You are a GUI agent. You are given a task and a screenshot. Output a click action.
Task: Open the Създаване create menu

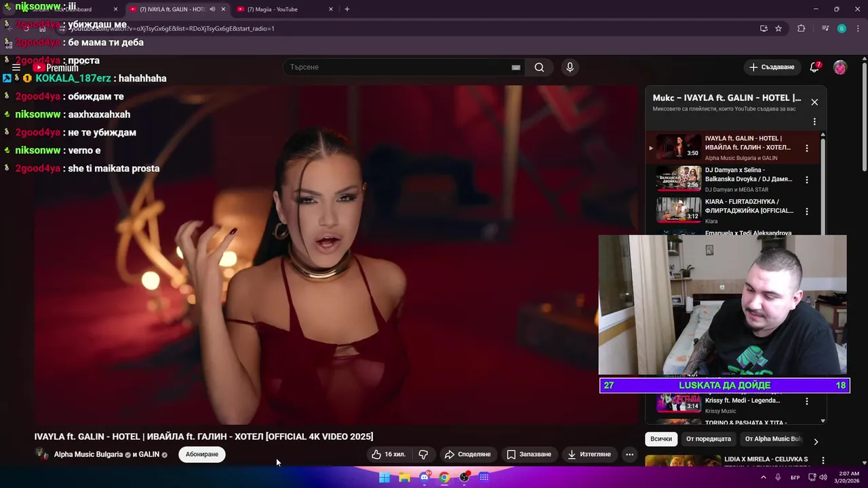click(x=772, y=67)
